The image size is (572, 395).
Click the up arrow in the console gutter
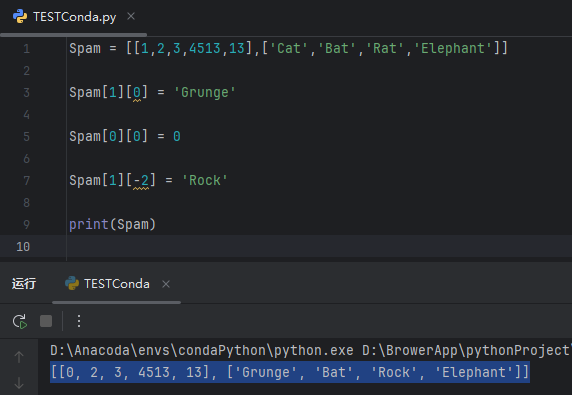pos(19,356)
